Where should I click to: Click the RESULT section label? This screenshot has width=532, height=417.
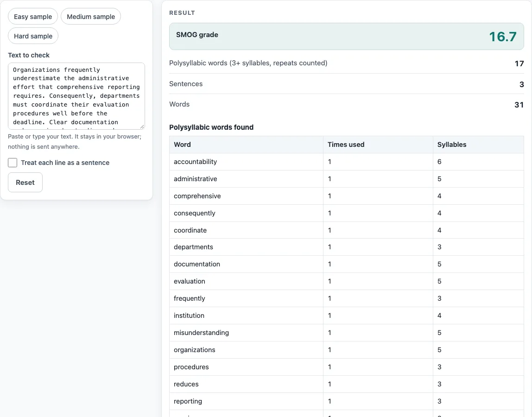pyautogui.click(x=182, y=13)
